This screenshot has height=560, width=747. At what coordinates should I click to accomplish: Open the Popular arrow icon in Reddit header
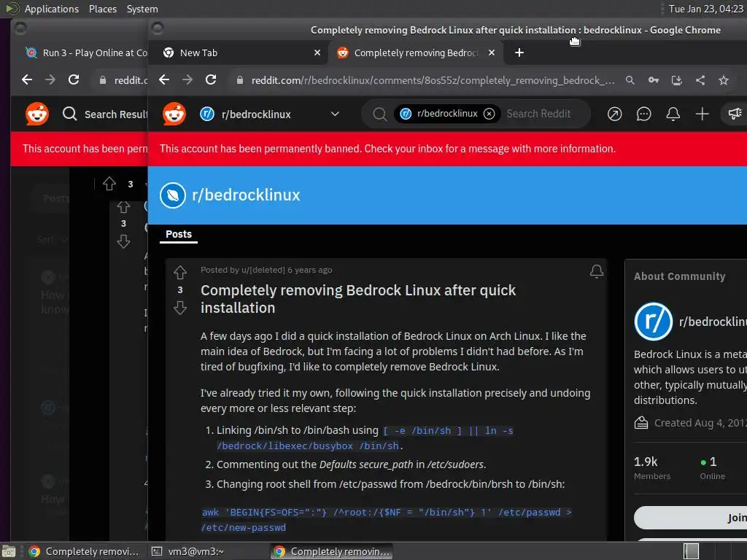click(614, 114)
